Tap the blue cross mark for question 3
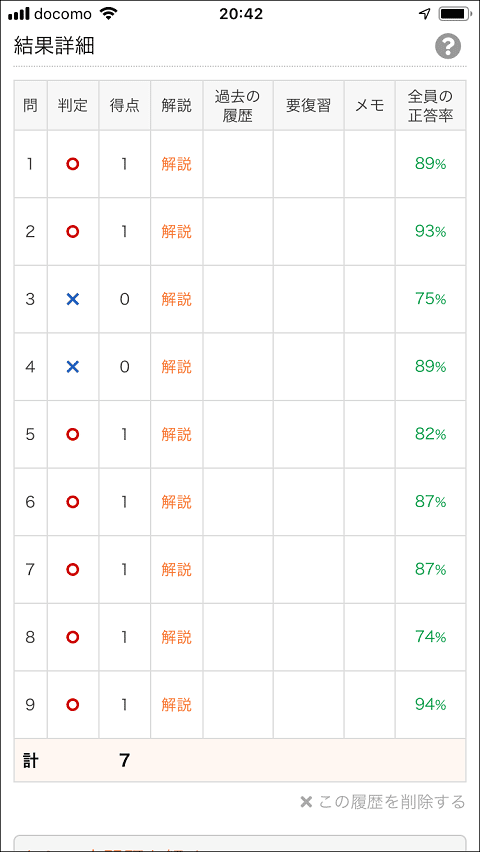Viewport: 480px width, 852px height. (73, 299)
